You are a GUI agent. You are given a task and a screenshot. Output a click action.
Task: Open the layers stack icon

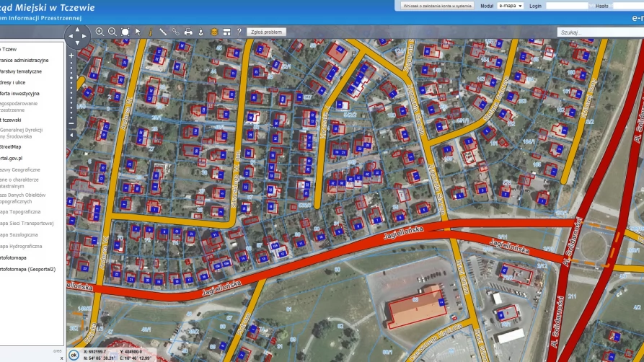214,32
